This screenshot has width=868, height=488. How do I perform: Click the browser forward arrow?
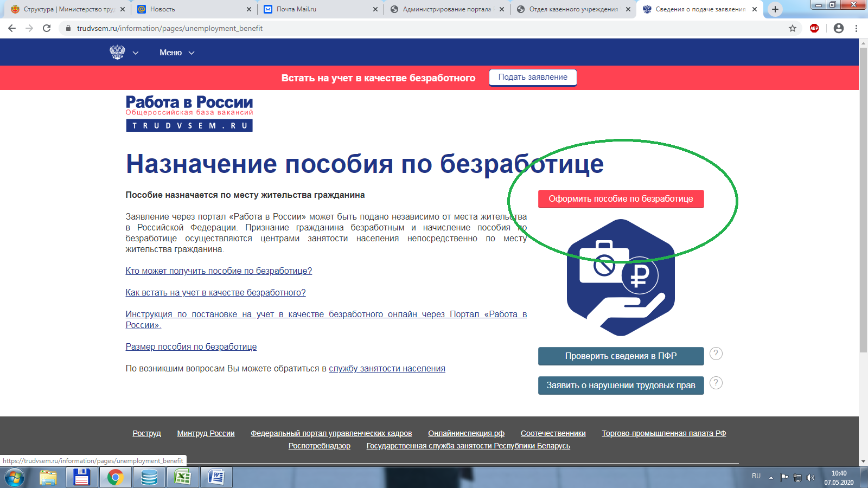(x=29, y=28)
